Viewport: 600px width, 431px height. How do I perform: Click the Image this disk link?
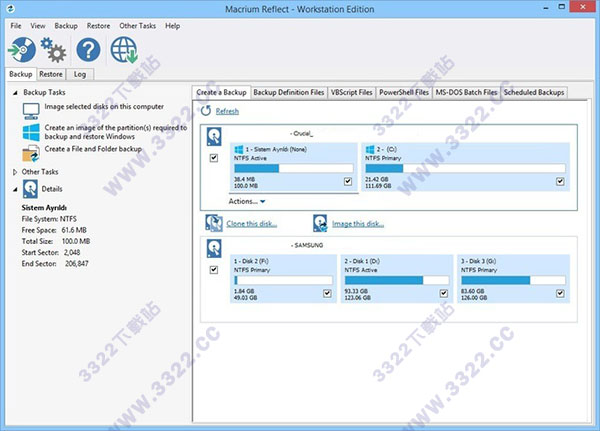click(358, 224)
